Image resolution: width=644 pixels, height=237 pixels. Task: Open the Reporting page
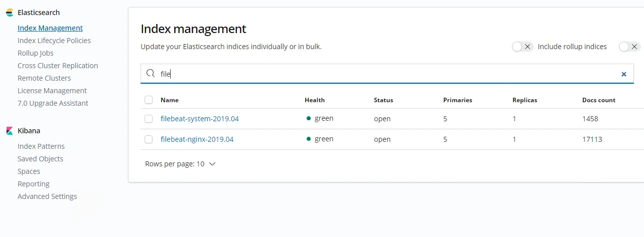[x=34, y=184]
